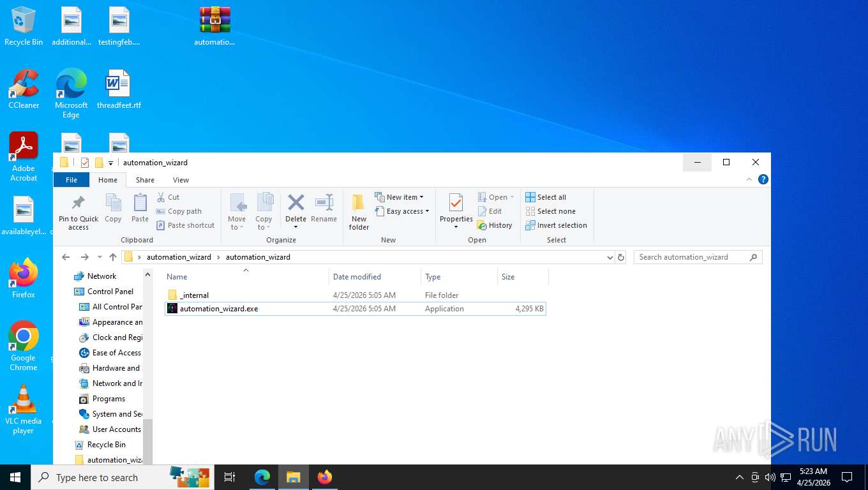
Task: Expand the Open dropdown in ribbon
Action: point(512,197)
